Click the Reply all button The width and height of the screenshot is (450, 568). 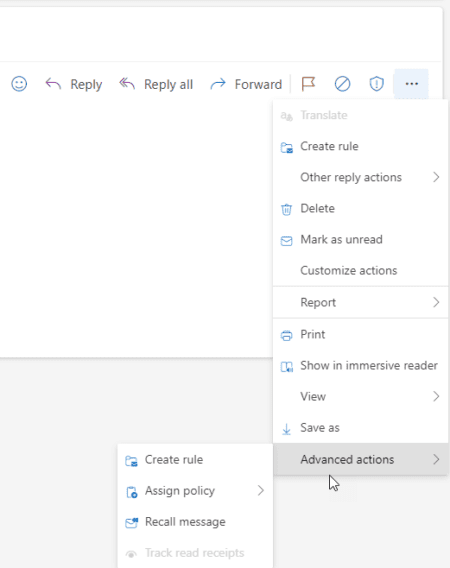click(x=156, y=84)
